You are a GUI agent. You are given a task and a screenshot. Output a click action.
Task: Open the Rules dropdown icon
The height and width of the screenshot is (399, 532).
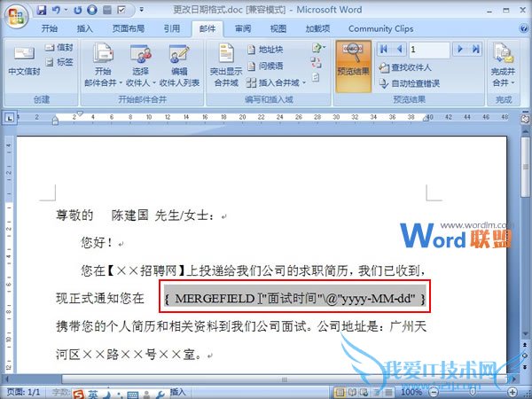(x=318, y=48)
